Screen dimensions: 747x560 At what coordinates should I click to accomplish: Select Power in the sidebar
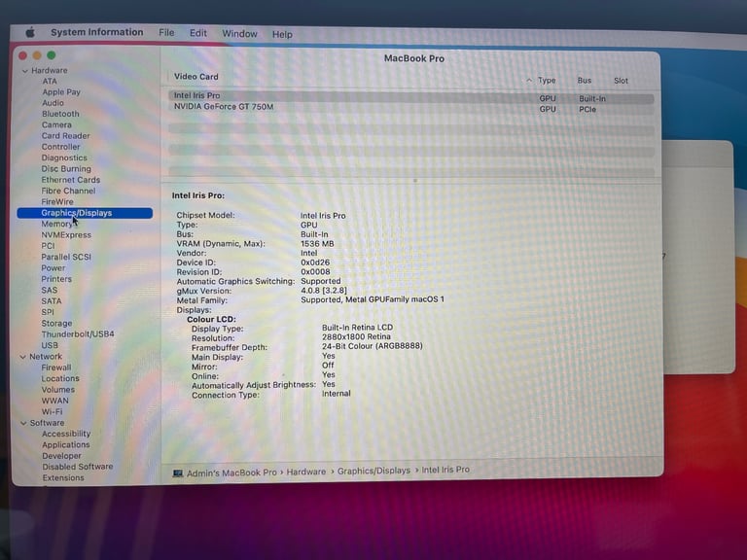[x=53, y=268]
